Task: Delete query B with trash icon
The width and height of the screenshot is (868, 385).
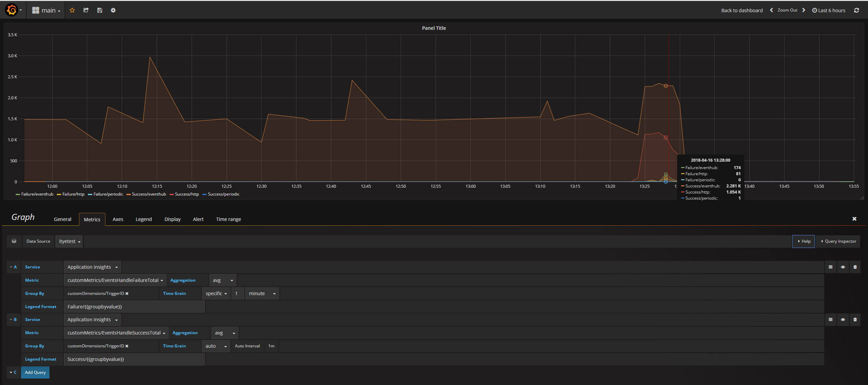Action: 855,320
